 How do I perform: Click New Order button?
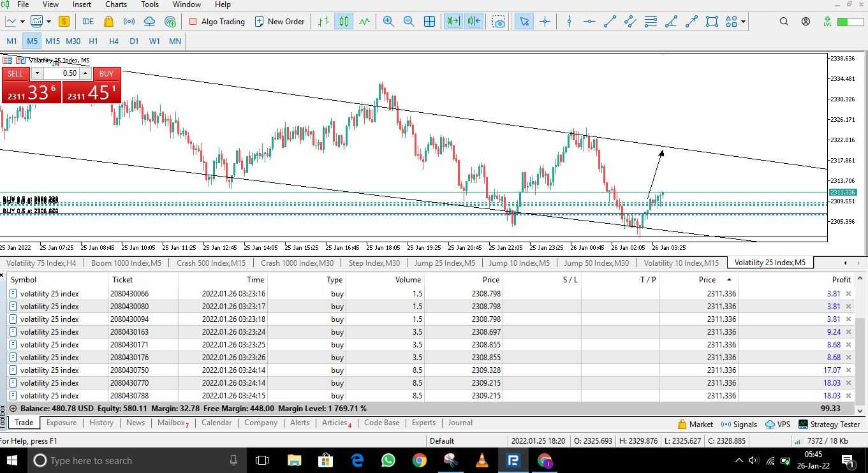point(280,21)
